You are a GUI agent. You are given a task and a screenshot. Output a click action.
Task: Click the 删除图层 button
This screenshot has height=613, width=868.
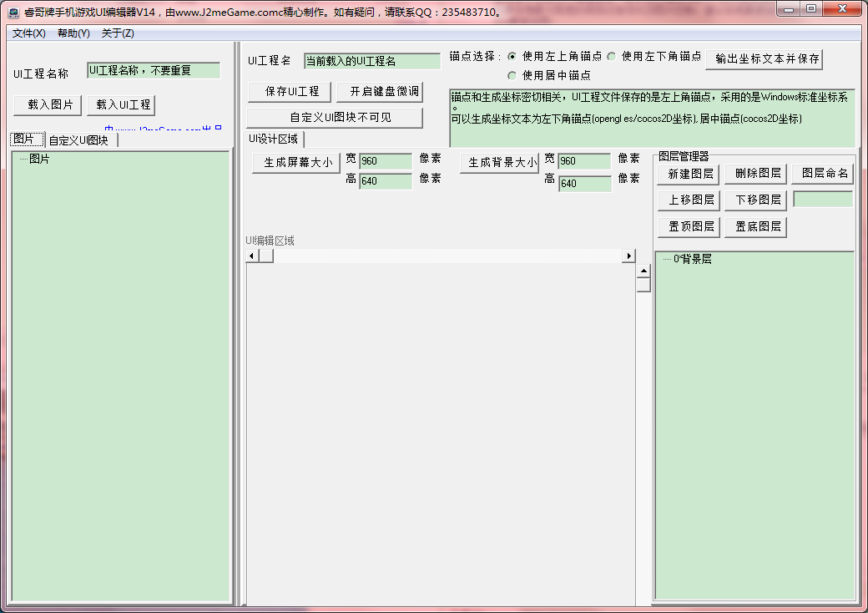pyautogui.click(x=755, y=174)
